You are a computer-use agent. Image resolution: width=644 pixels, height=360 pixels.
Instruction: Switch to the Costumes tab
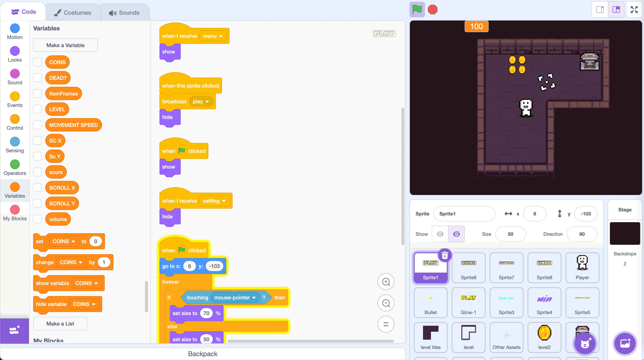tap(73, 13)
